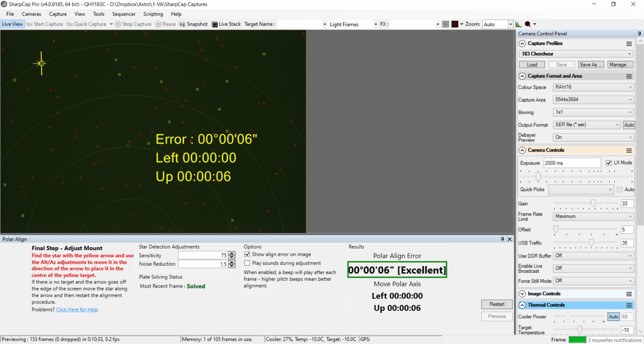Expand the Image Controls section
Screen dimensions: 644x344
tap(522, 294)
